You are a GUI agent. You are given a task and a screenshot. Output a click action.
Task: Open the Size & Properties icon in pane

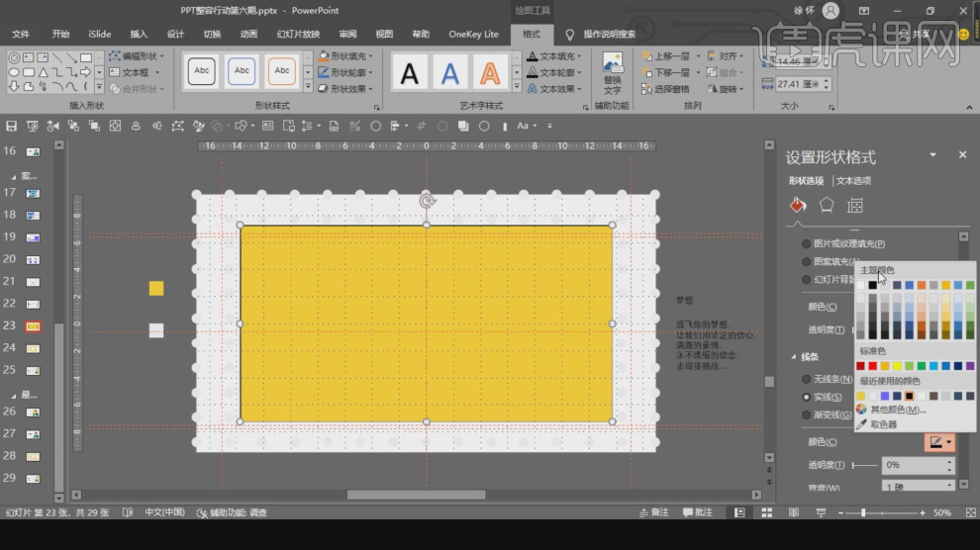855,206
